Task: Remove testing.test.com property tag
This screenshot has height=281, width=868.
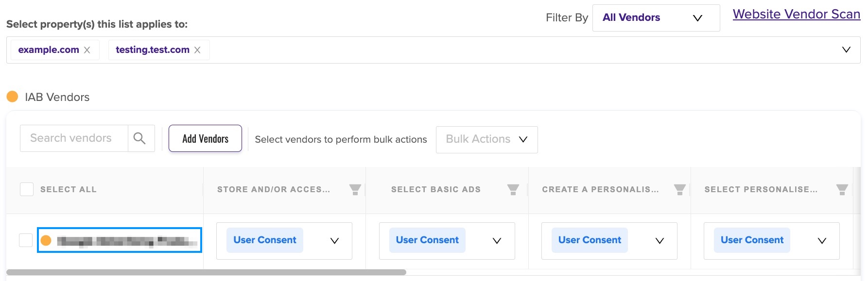Action: coord(197,50)
